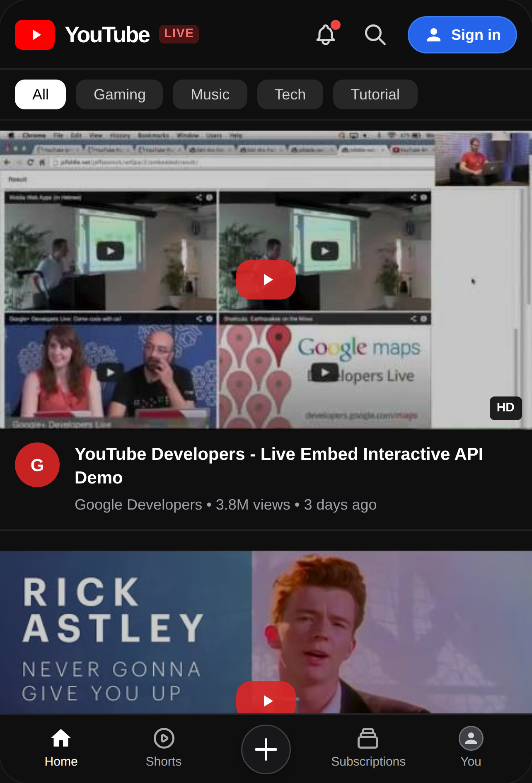This screenshot has height=783, width=532.
Task: Click the HD badge on the thumbnail
Action: pos(505,408)
